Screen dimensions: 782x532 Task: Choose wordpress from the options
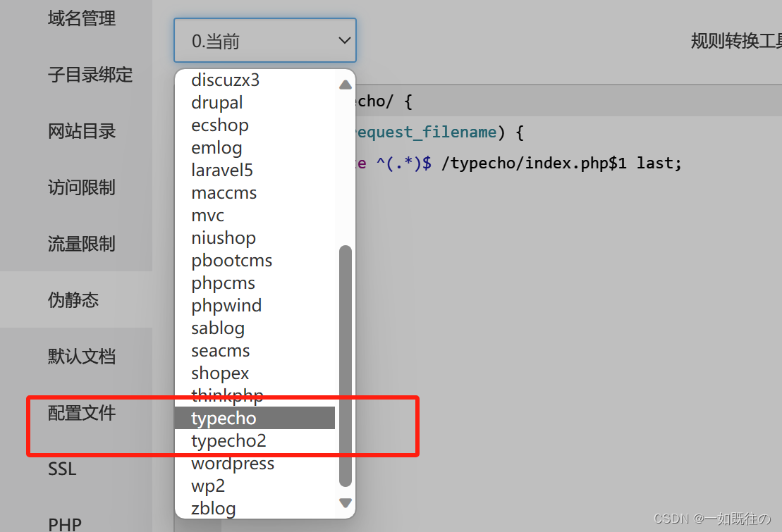[x=233, y=463]
